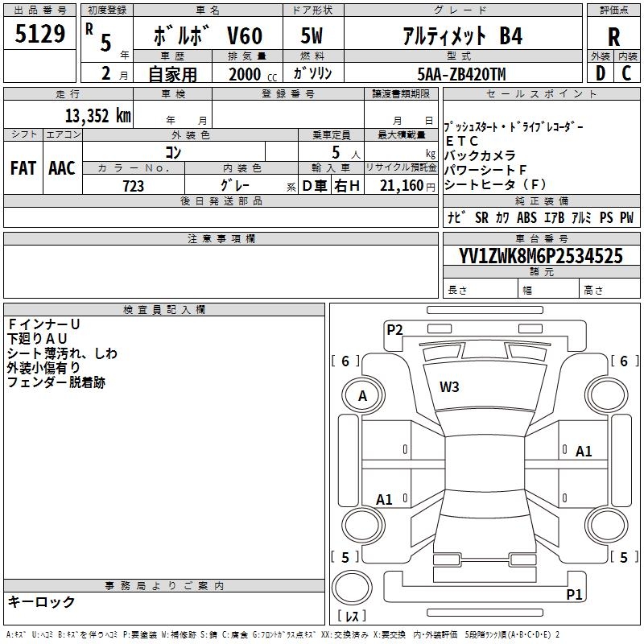Click 検査員記入欄 header
Image resolution: width=644 pixels, height=644 pixels.
point(164,310)
